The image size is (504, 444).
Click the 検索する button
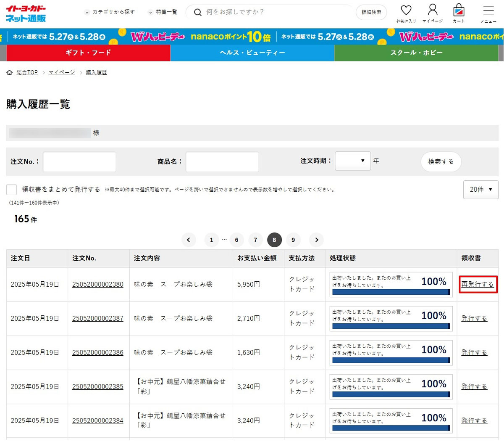441,161
